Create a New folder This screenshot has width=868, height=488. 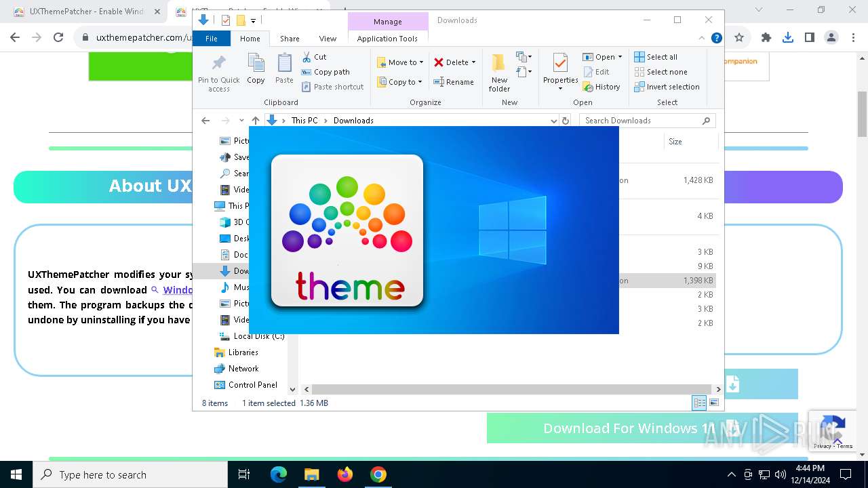pos(499,73)
